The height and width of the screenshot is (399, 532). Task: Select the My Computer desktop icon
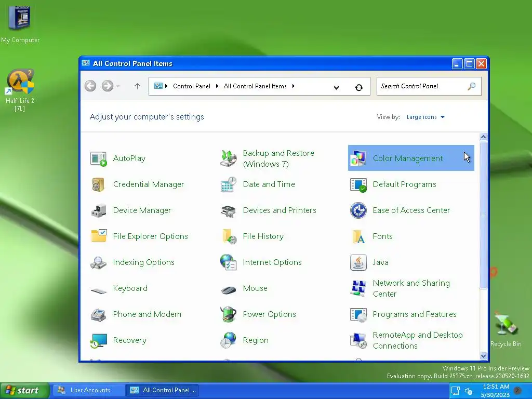[20, 24]
